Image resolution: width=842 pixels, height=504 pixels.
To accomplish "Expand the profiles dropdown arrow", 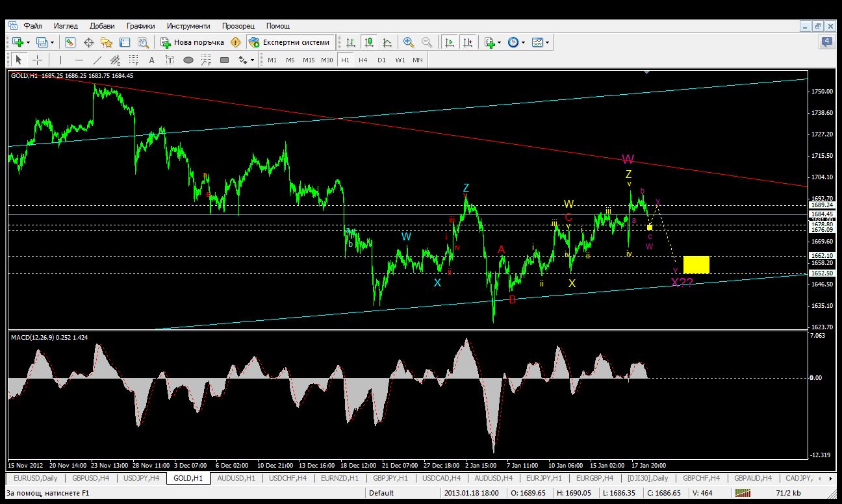I will [x=52, y=42].
